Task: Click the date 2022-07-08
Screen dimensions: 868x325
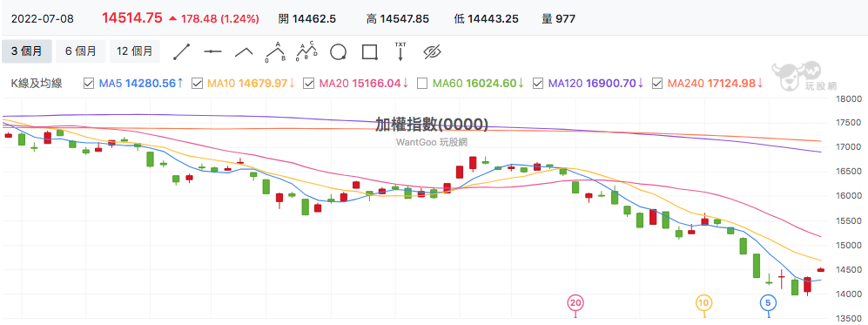Action: coord(42,19)
